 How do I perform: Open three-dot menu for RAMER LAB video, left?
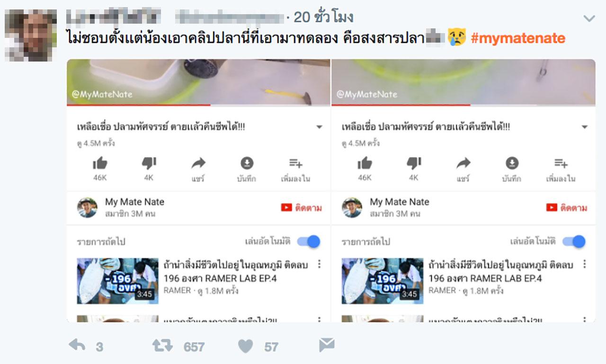(x=319, y=264)
